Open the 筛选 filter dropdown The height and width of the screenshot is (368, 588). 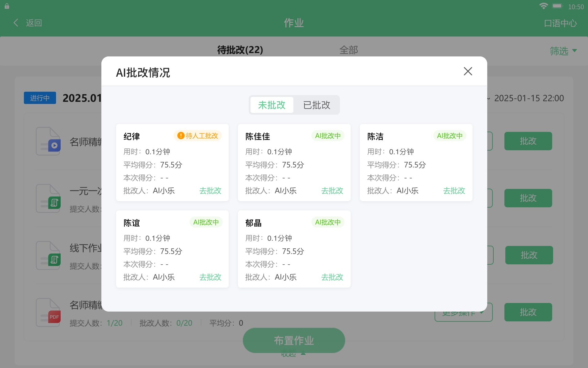pyautogui.click(x=563, y=51)
